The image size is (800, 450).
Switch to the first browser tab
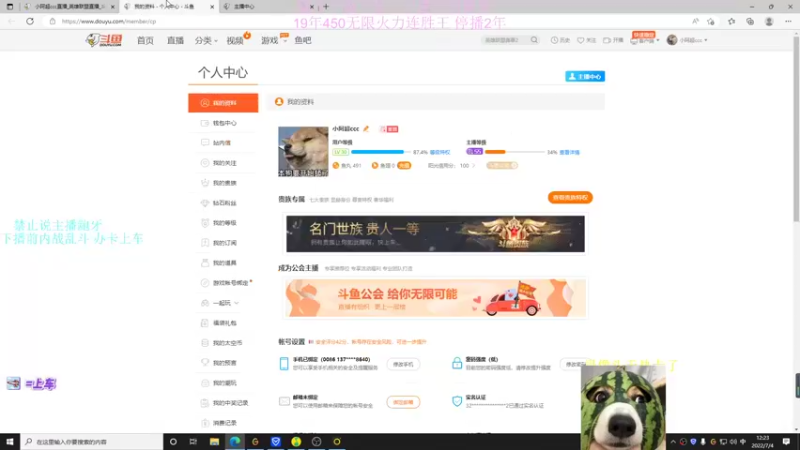pos(69,7)
